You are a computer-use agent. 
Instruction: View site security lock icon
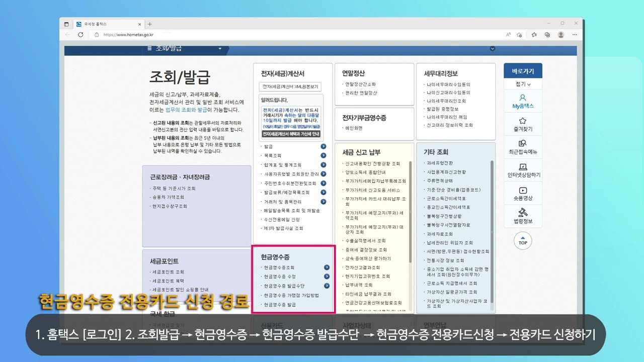click(x=97, y=35)
